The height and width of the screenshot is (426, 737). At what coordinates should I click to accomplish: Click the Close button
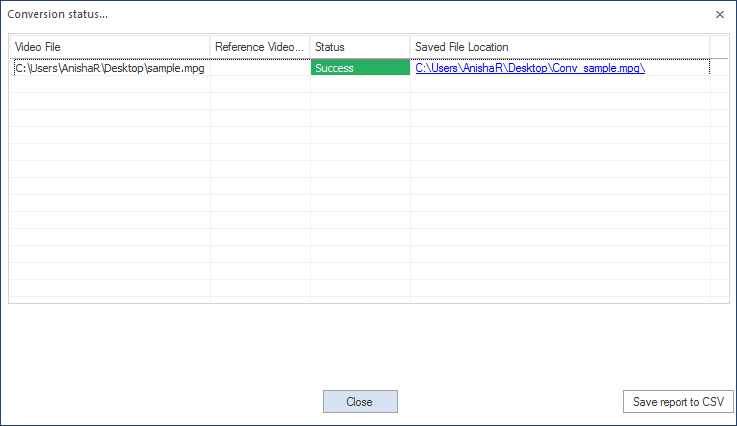pyautogui.click(x=360, y=402)
